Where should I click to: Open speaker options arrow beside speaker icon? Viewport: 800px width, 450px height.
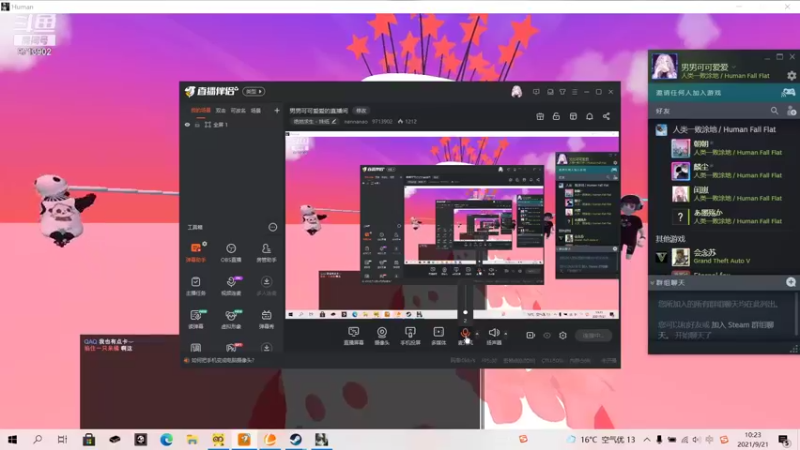[x=506, y=334]
